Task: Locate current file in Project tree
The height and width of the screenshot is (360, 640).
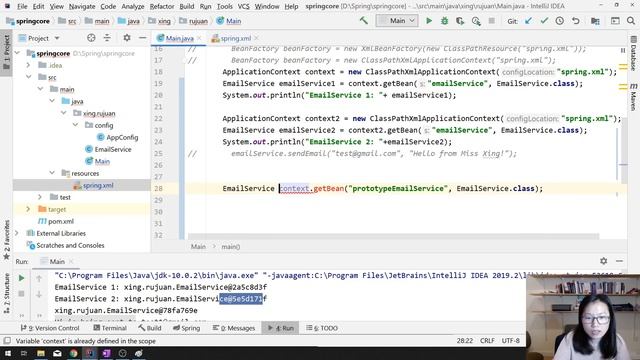Action: 91,38
